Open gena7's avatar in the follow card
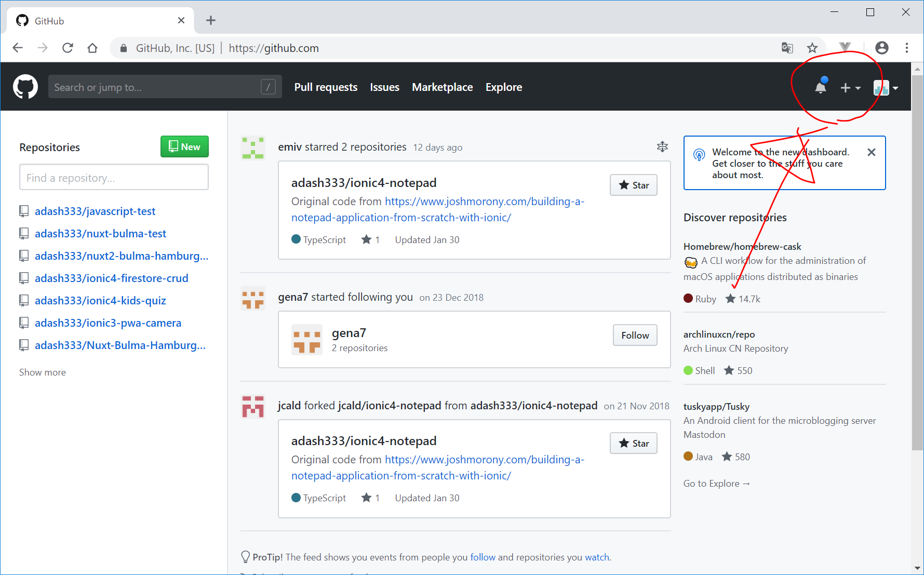 coord(306,340)
